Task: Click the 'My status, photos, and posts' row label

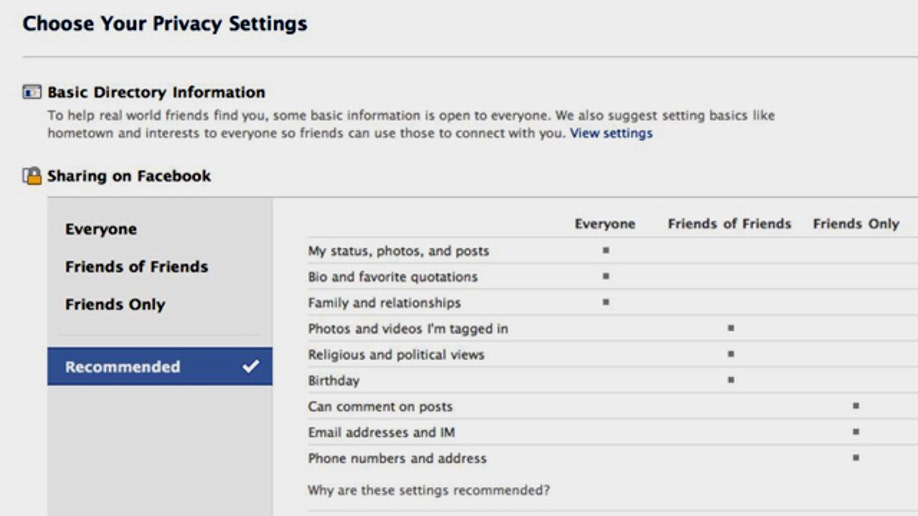Action: click(398, 251)
